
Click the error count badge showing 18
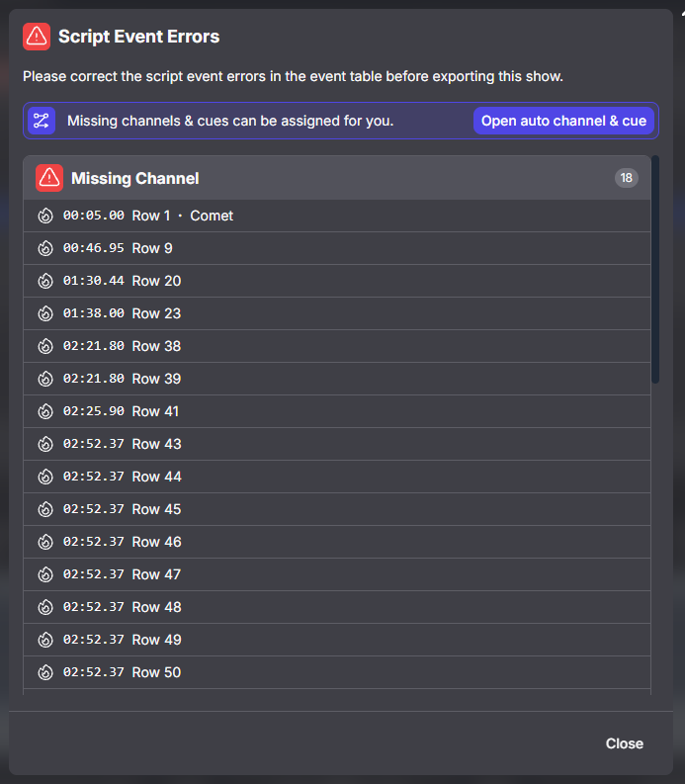[x=626, y=178]
